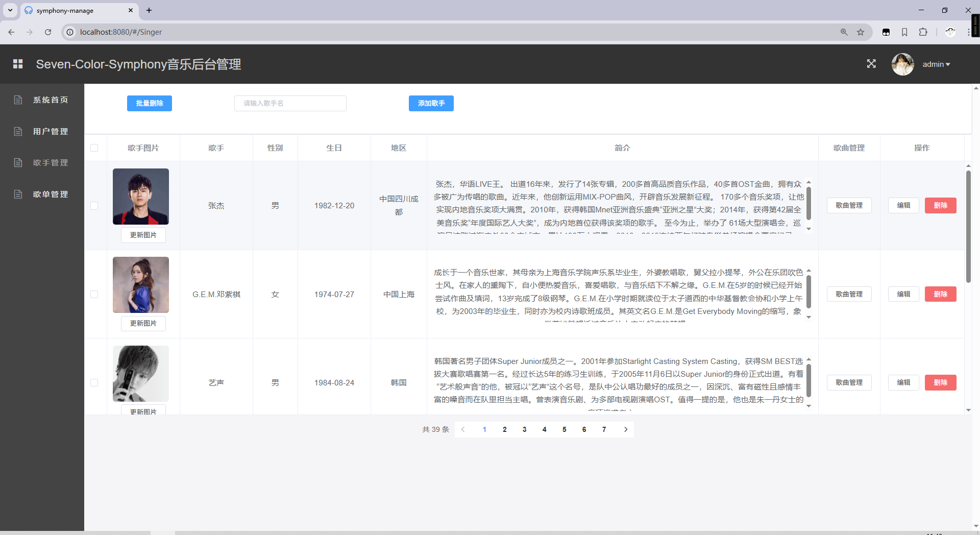
Task: Open the browser extensions puzzle icon
Action: coord(923,32)
